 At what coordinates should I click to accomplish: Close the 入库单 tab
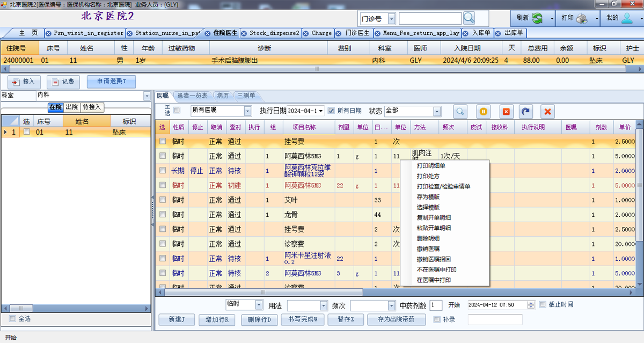(466, 33)
